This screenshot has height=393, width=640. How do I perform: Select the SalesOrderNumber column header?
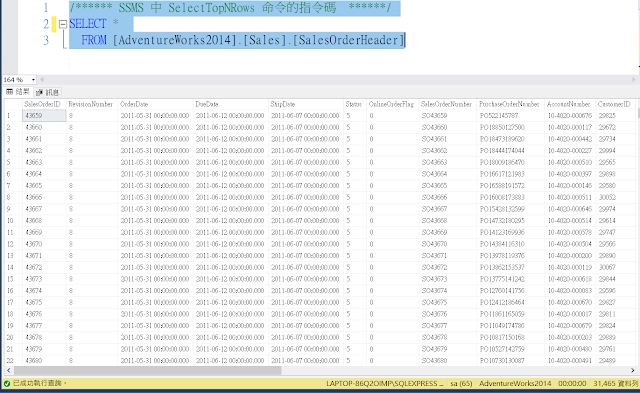pos(447,104)
